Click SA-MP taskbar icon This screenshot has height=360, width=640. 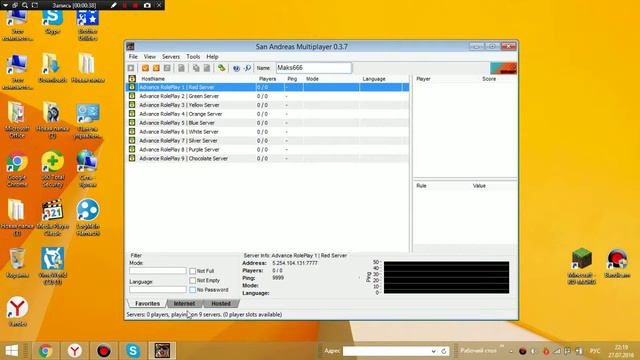(x=162, y=351)
